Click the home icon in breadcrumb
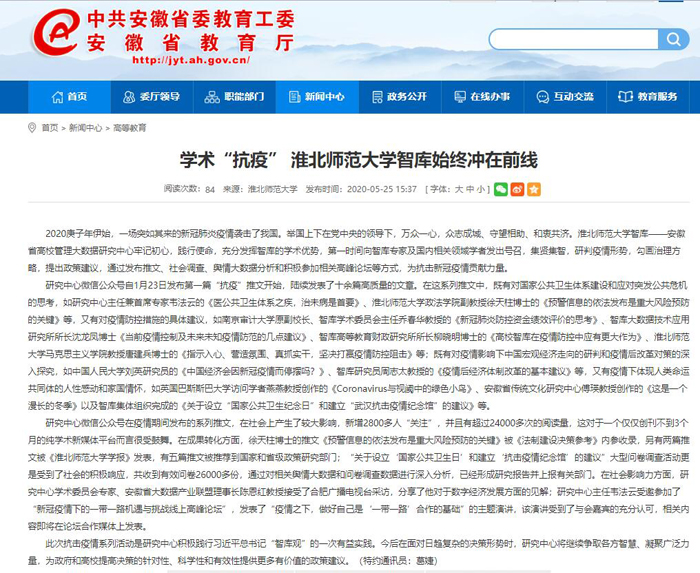The width and height of the screenshot is (700, 573). 33,128
